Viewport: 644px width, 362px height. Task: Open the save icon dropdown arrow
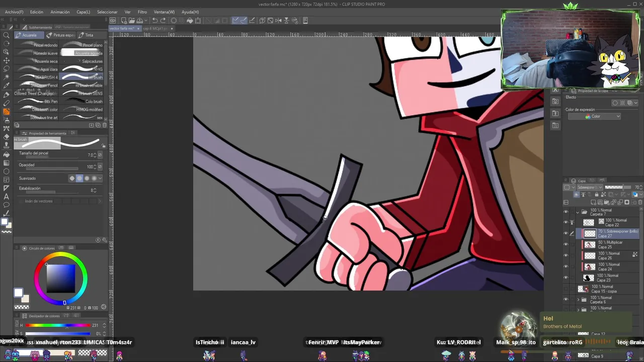click(146, 21)
